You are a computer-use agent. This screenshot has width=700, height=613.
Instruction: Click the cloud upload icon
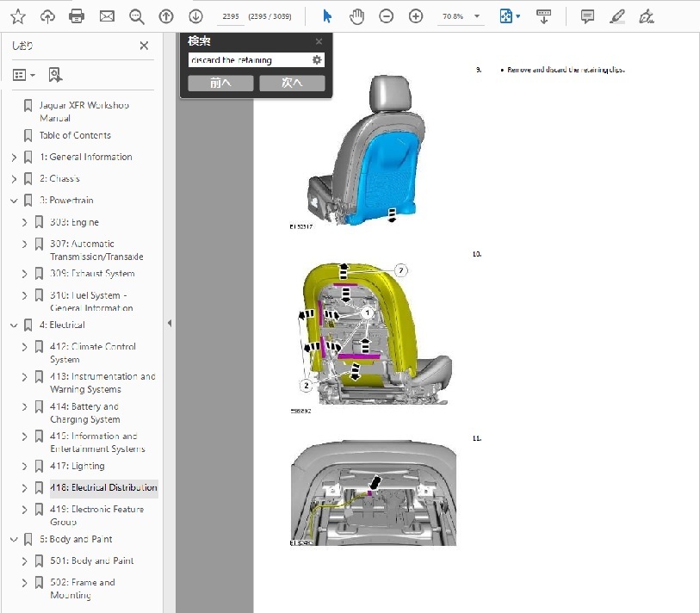pyautogui.click(x=47, y=16)
